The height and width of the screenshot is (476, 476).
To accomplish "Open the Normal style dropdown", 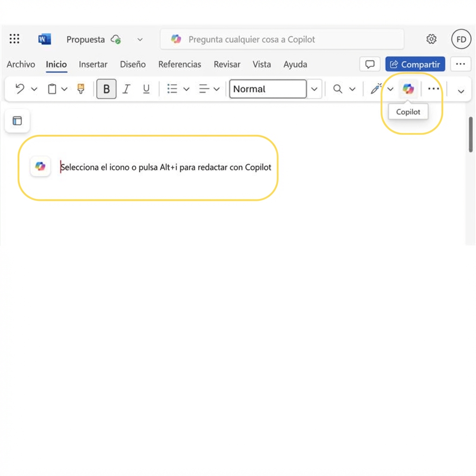I will tap(315, 89).
